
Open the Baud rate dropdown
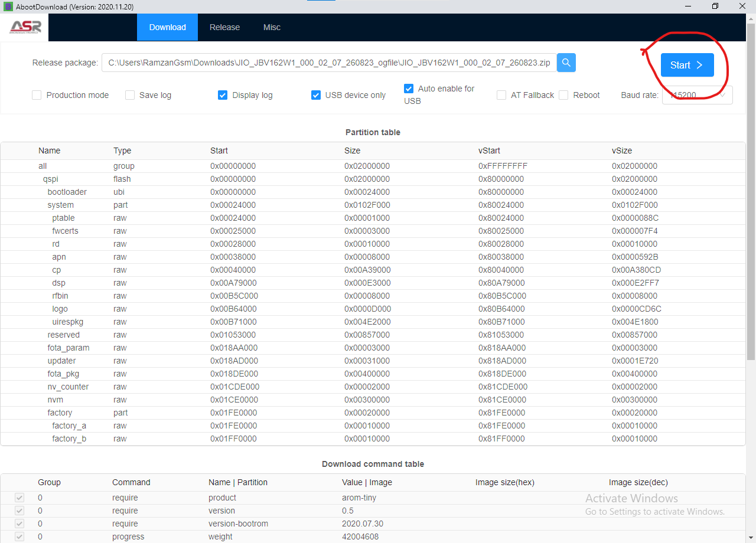698,95
